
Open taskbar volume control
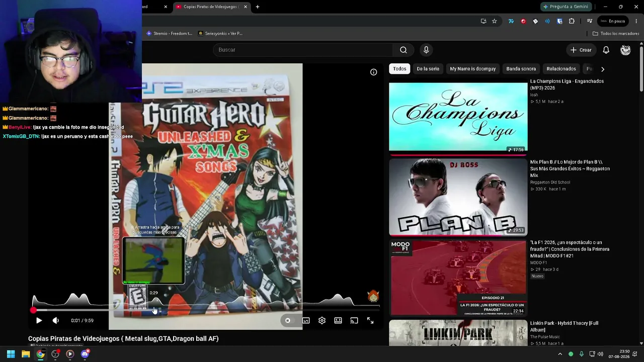coord(600,354)
